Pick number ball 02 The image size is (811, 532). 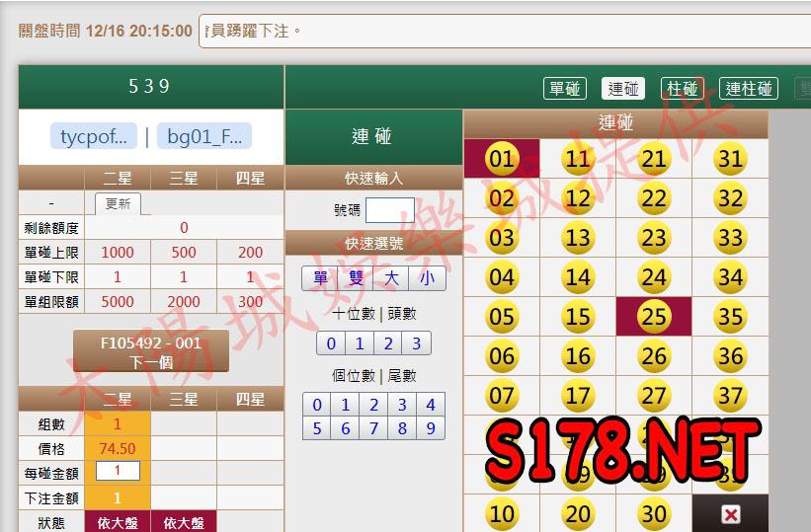tap(502, 198)
